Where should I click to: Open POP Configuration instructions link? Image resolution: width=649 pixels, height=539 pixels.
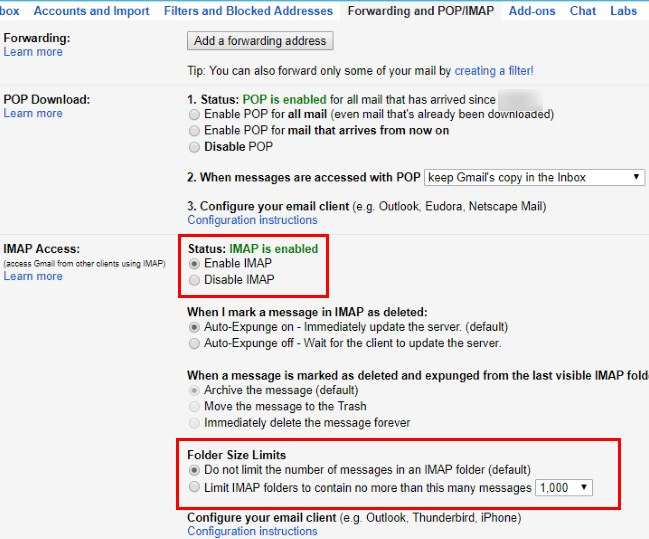[x=252, y=220]
